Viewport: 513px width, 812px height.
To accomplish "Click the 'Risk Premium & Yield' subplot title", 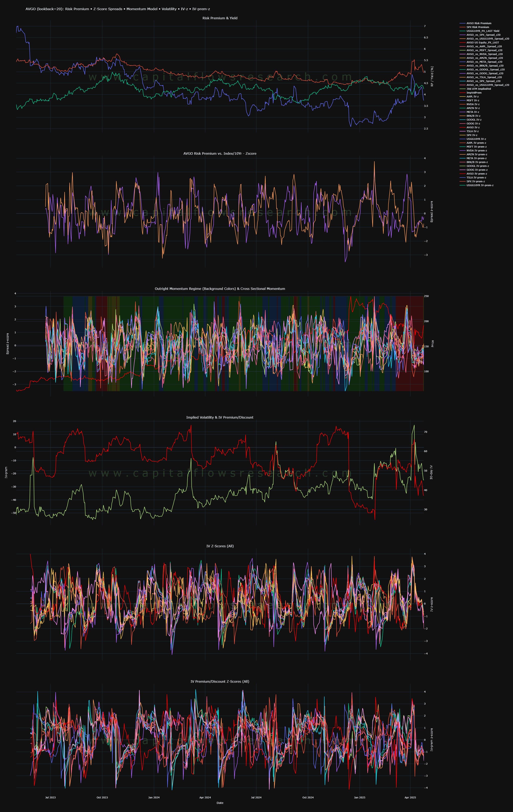I will (x=220, y=18).
